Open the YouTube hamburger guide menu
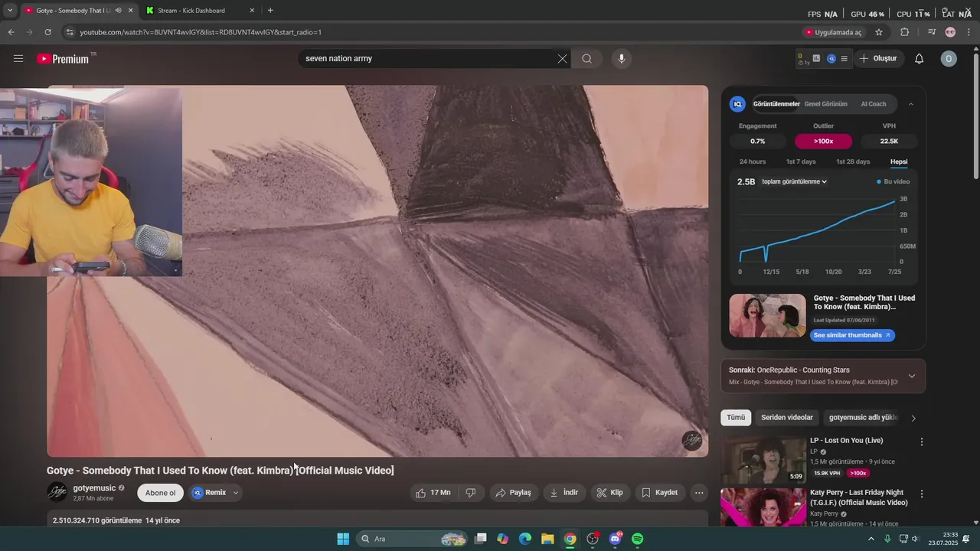This screenshot has height=551, width=980. 18,58
